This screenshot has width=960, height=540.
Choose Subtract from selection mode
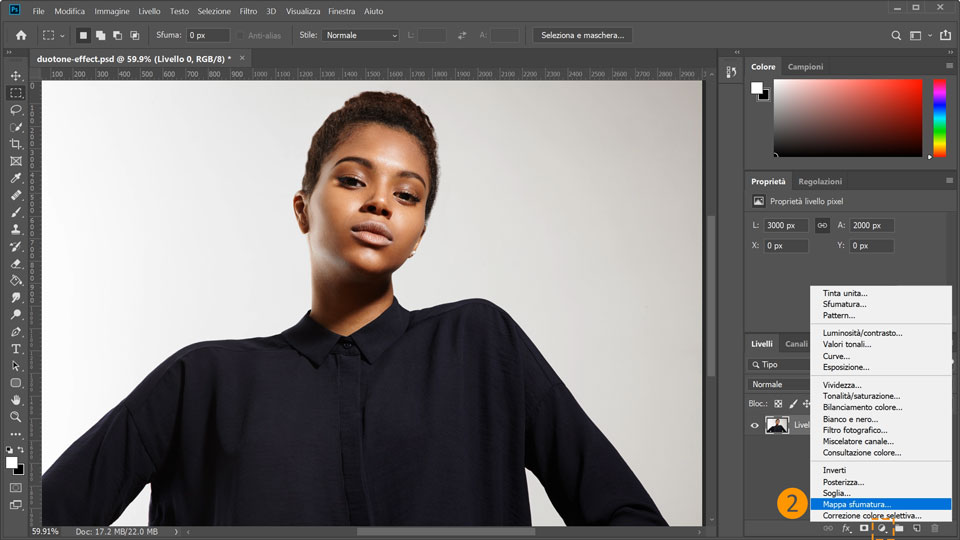click(118, 36)
